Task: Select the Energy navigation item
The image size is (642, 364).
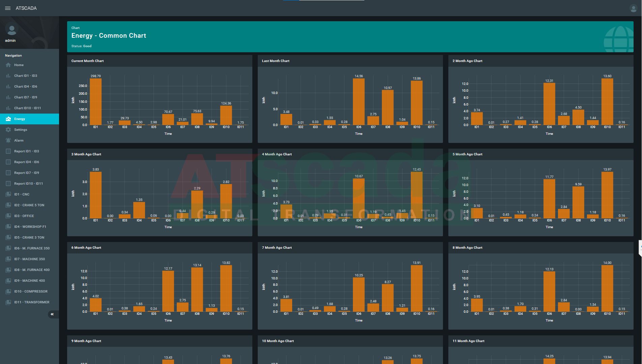Action: point(20,119)
